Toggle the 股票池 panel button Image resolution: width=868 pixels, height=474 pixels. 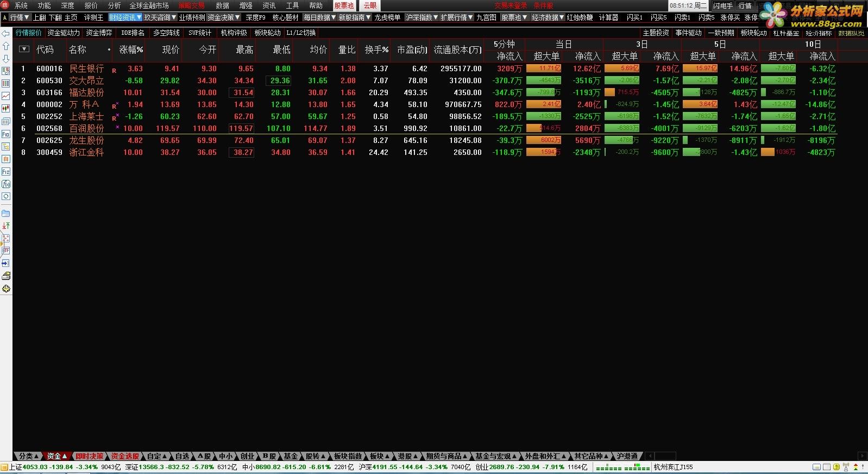[x=344, y=5]
